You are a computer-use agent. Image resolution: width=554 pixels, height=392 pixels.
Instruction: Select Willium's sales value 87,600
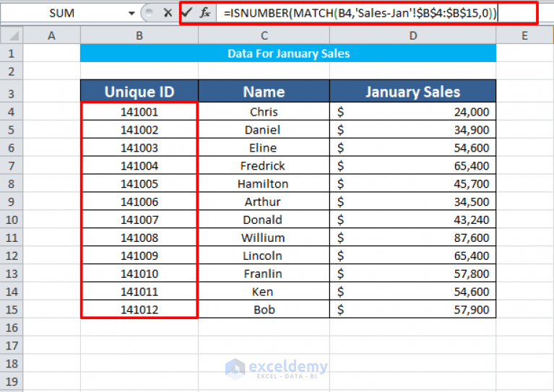click(x=412, y=238)
